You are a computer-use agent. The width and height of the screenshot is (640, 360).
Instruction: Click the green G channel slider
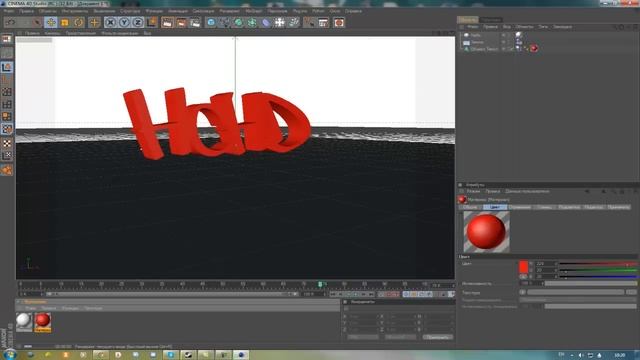coord(598,270)
